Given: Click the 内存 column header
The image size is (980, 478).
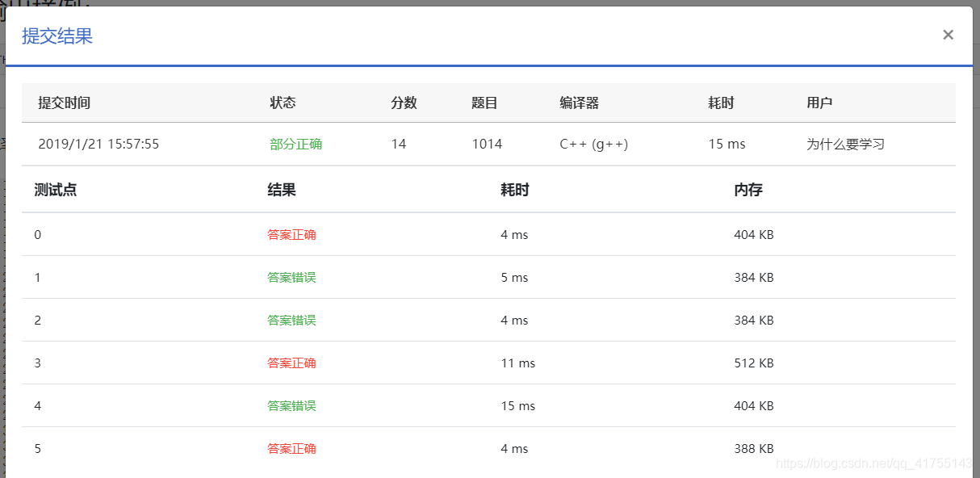Looking at the screenshot, I should coord(748,191).
